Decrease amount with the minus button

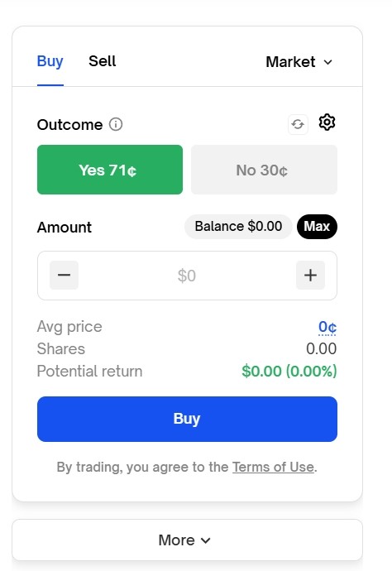pyautogui.click(x=64, y=275)
